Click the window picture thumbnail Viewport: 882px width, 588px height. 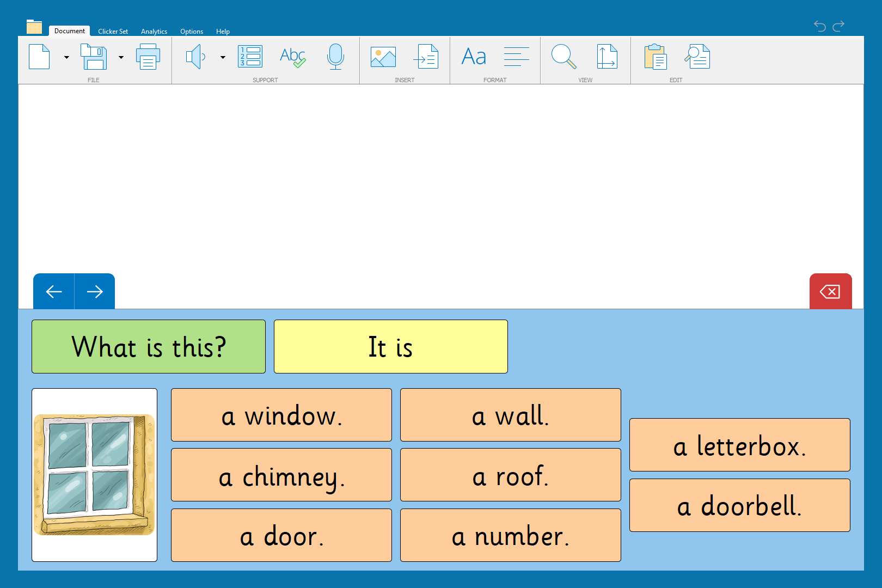pyautogui.click(x=94, y=475)
